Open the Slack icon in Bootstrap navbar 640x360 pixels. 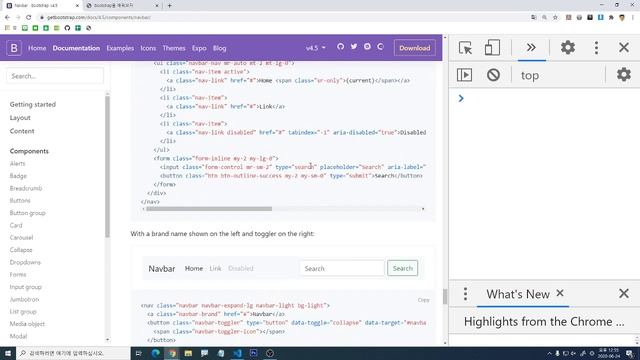(367, 47)
